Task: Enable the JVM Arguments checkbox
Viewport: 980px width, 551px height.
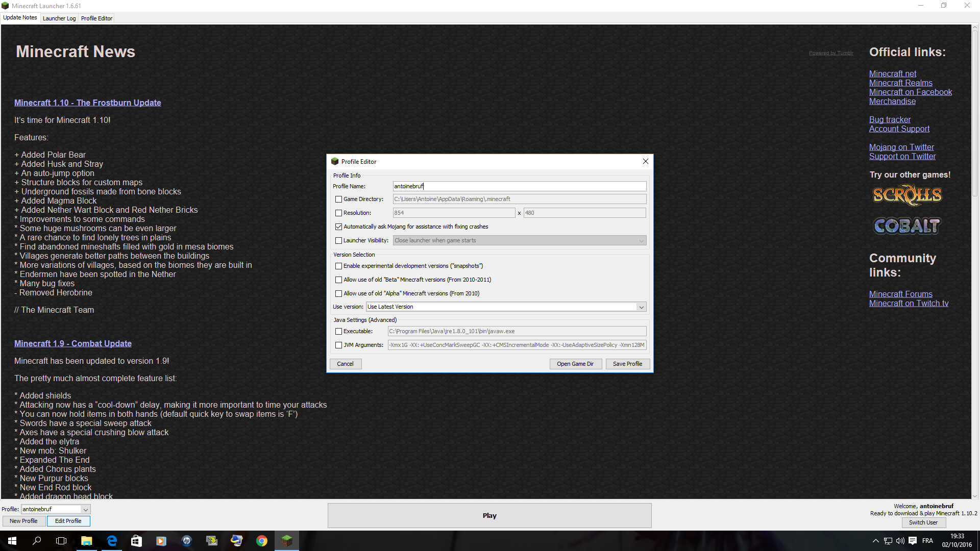Action: click(338, 345)
